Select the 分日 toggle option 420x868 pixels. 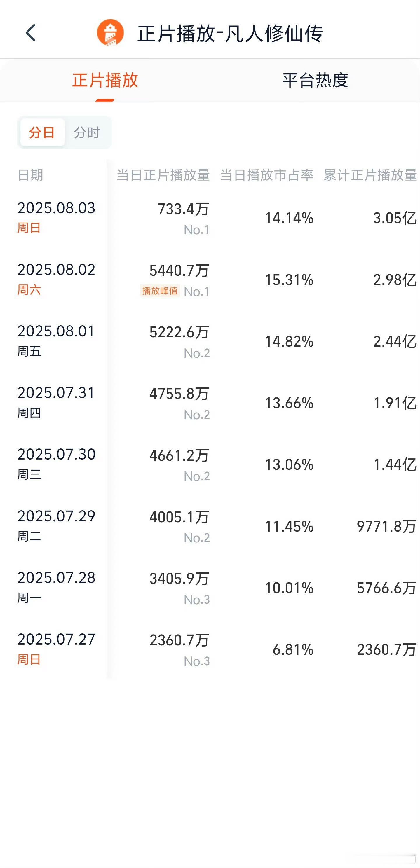click(42, 132)
